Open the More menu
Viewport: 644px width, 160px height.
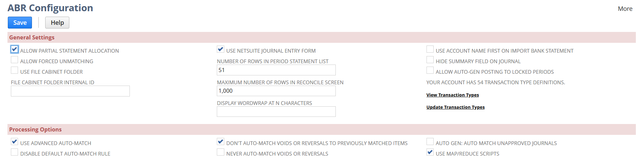(625, 9)
